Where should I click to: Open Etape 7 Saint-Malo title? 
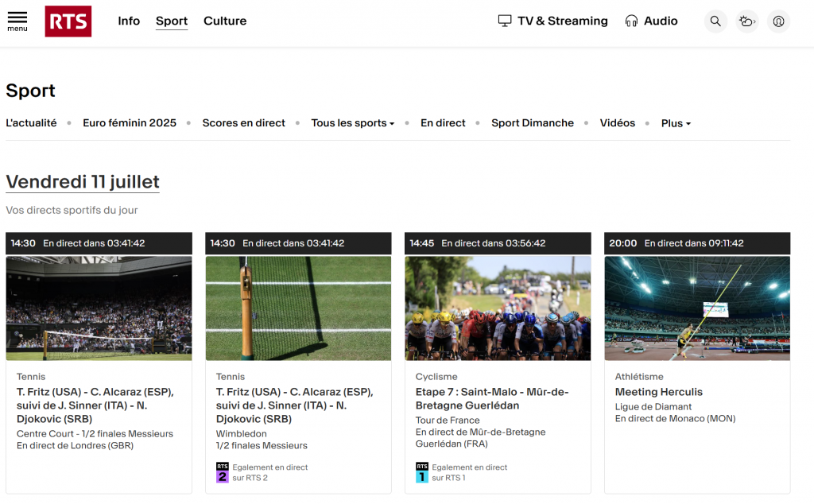click(x=491, y=398)
